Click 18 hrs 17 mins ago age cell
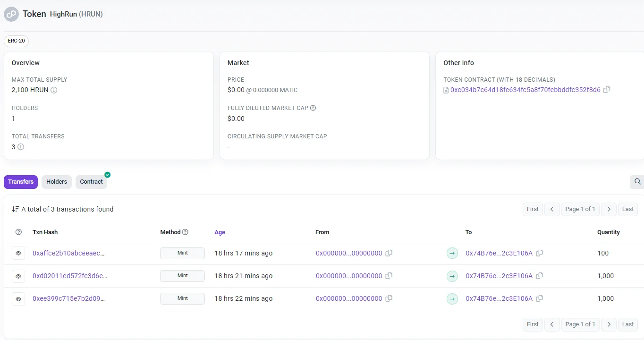This screenshot has width=644, height=340. click(244, 253)
